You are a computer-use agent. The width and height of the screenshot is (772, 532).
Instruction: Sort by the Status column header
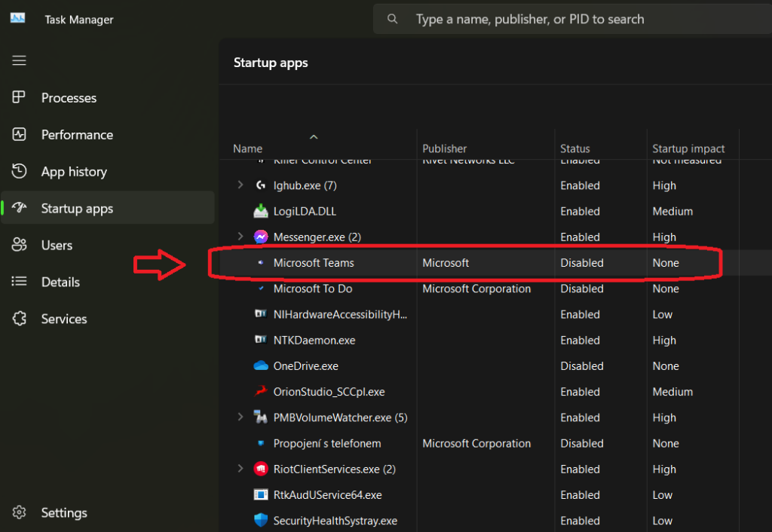click(x=574, y=148)
